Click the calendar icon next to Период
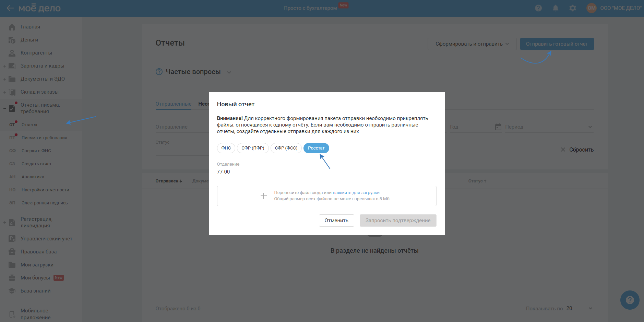The height and width of the screenshot is (322, 644). (498, 127)
